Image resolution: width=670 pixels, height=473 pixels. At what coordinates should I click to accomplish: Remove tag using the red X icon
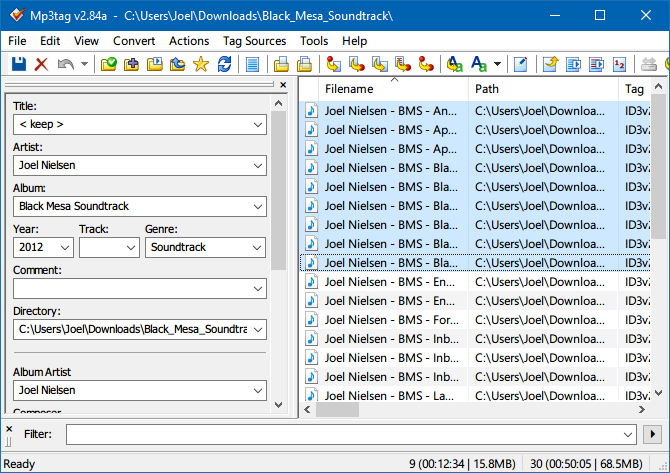(41, 64)
